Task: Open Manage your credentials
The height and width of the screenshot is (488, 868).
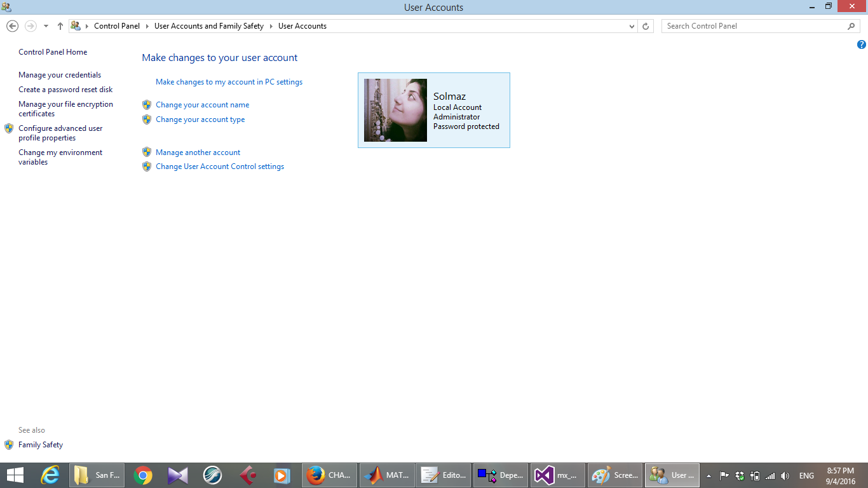Action: (60, 75)
